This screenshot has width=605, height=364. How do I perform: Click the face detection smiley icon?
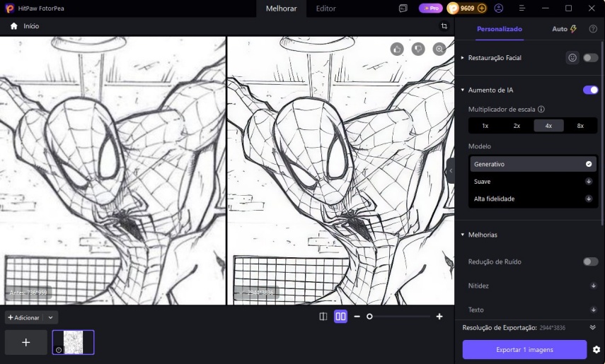click(572, 58)
